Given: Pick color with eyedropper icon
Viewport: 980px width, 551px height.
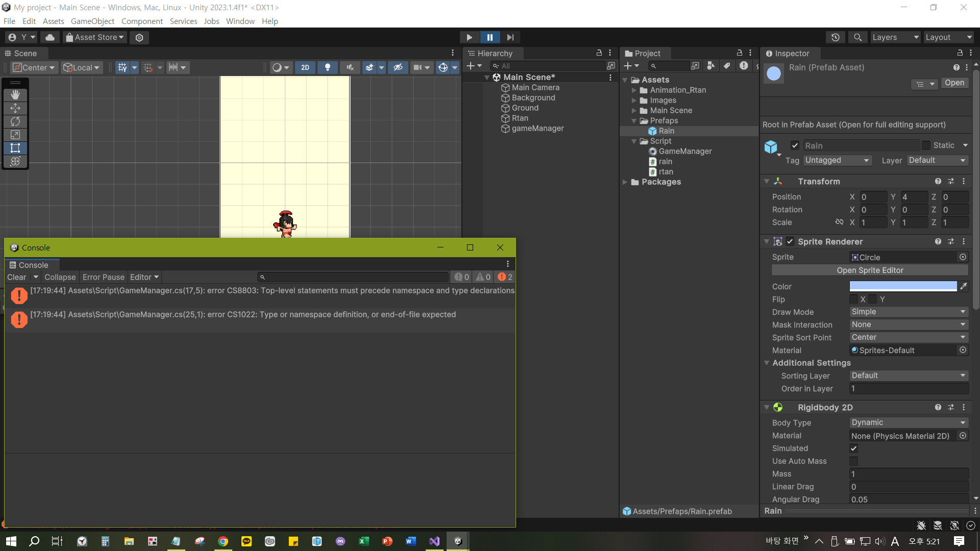Looking at the screenshot, I should (964, 287).
